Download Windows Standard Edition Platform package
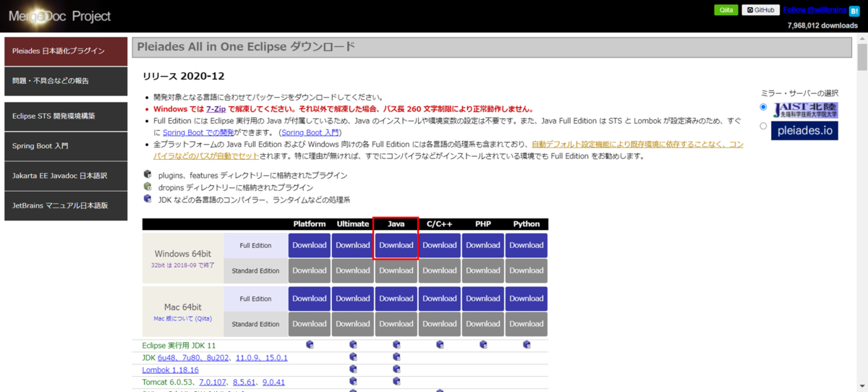This screenshot has width=868, height=392. pyautogui.click(x=310, y=270)
